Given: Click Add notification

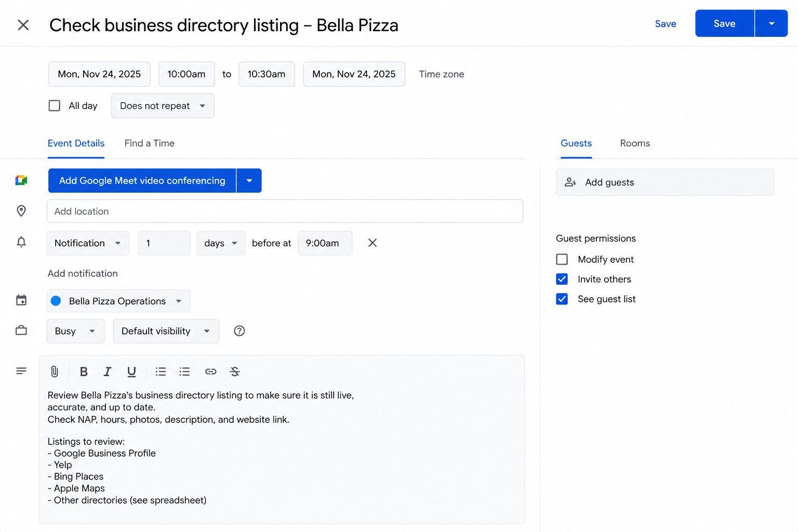Looking at the screenshot, I should point(83,273).
